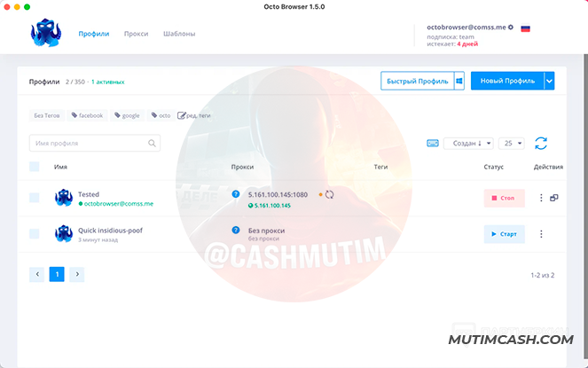
Task: Click the Прокси column header
Action: pos(242,167)
